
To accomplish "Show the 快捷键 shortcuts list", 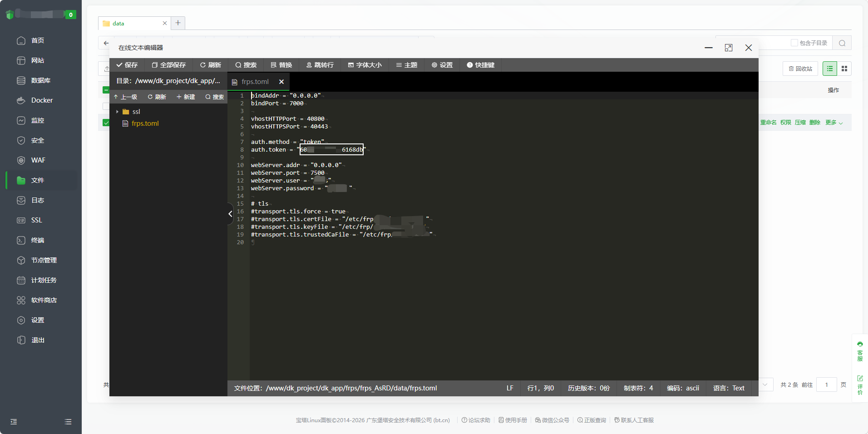I will [x=480, y=65].
